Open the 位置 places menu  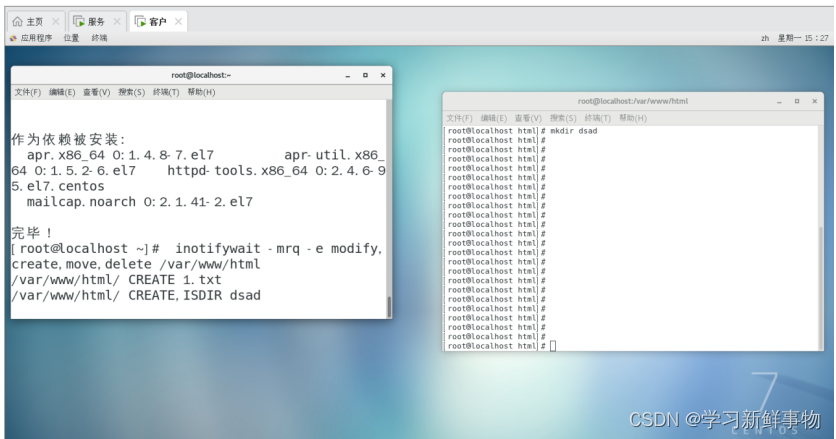[71, 38]
